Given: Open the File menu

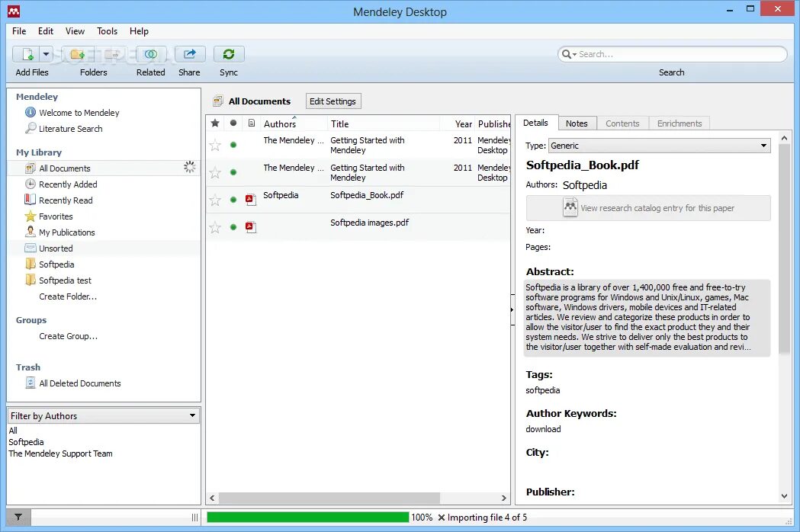Looking at the screenshot, I should (x=19, y=31).
